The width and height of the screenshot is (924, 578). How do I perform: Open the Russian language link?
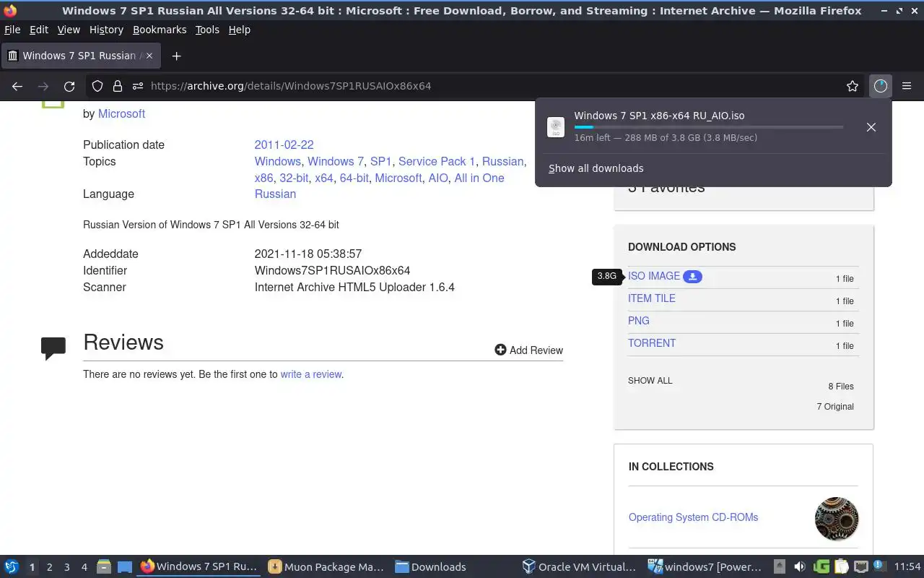click(x=275, y=194)
